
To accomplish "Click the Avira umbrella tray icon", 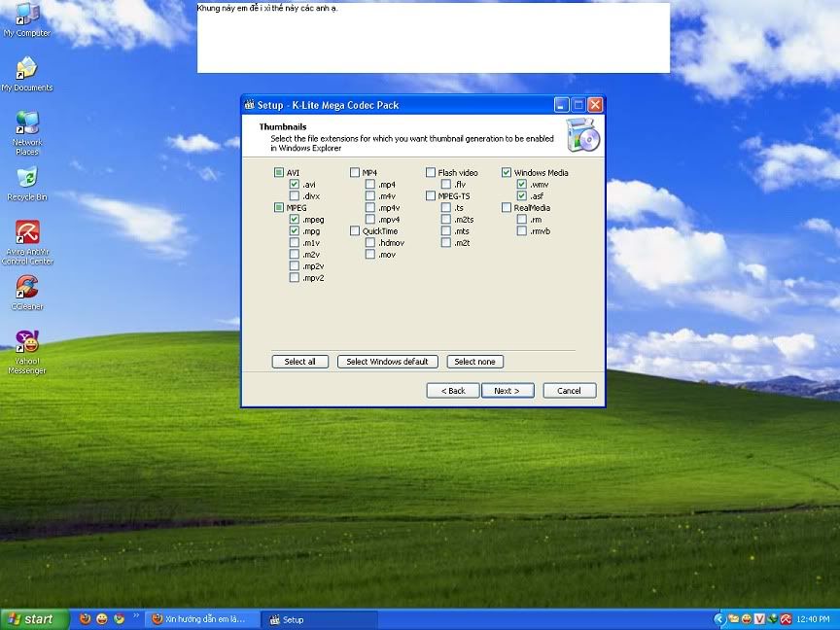I will click(787, 619).
